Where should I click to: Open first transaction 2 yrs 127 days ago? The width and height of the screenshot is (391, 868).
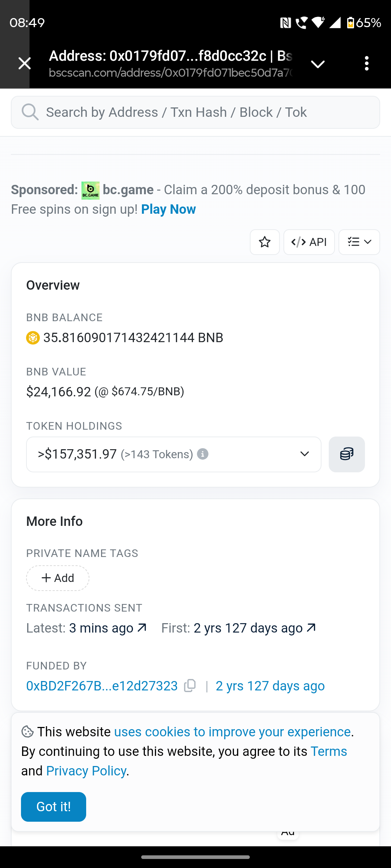[255, 628]
